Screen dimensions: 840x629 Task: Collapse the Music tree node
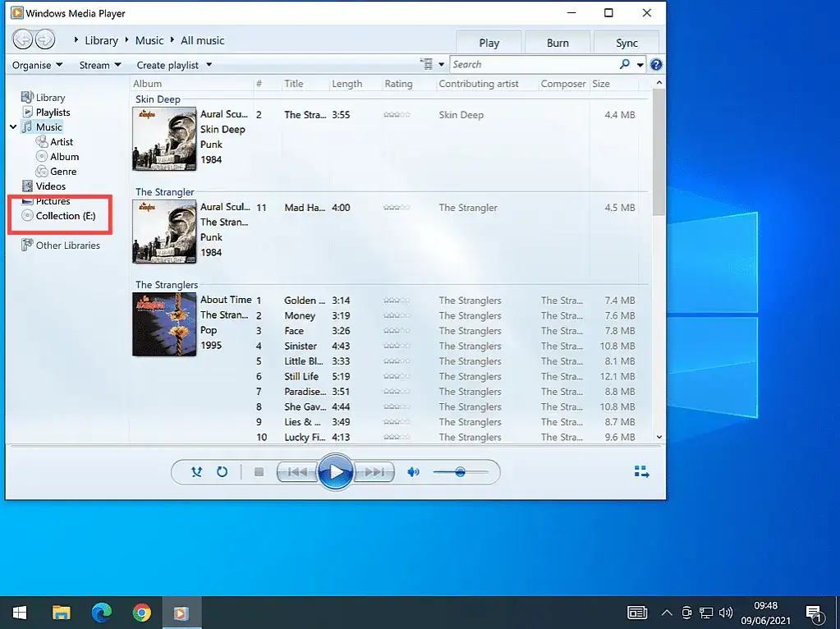pos(13,127)
